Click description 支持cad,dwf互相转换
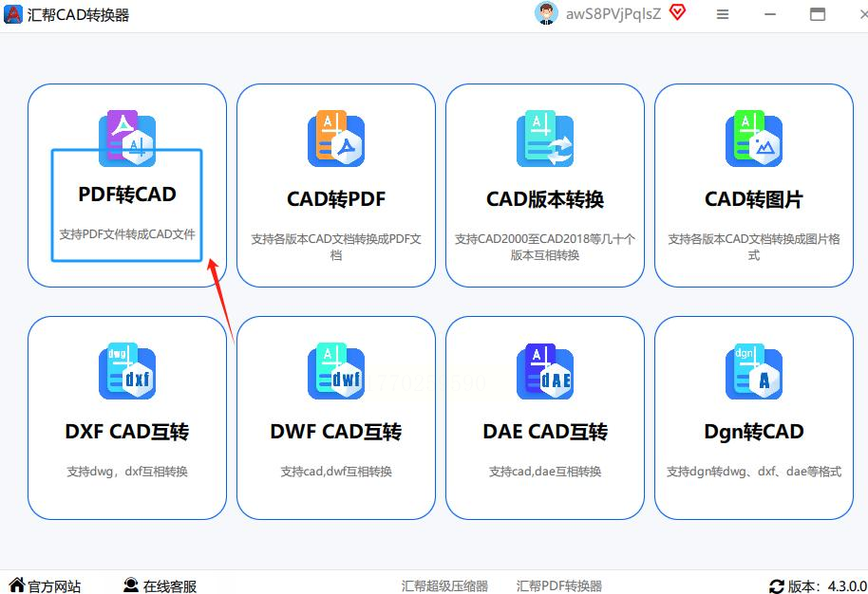This screenshot has width=868, height=594. pyautogui.click(x=336, y=472)
